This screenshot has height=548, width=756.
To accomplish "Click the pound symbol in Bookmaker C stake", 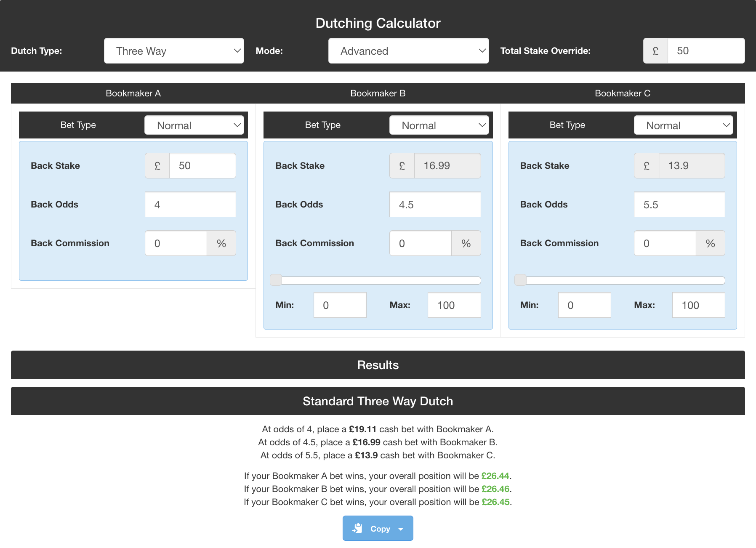I will (647, 166).
